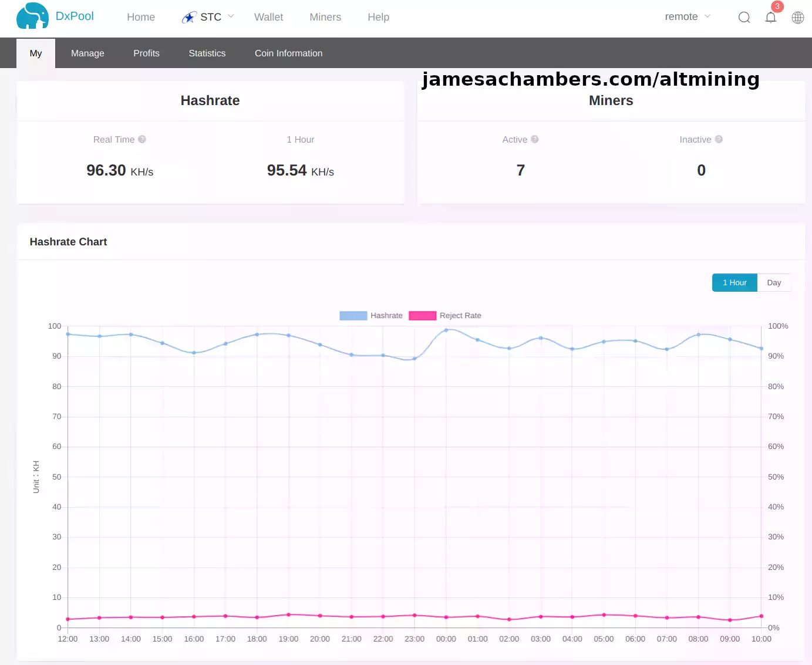Viewport: 812px width, 665px height.
Task: Click the Hashrate Chart heading
Action: click(x=68, y=242)
